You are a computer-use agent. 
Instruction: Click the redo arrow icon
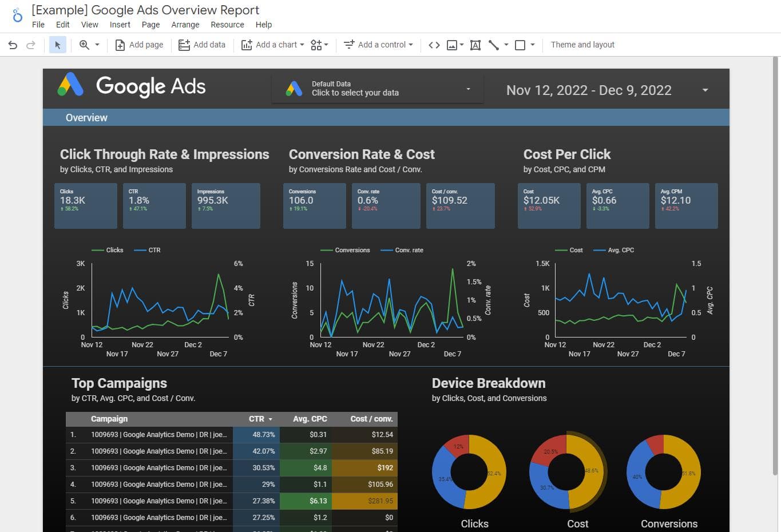pyautogui.click(x=31, y=45)
